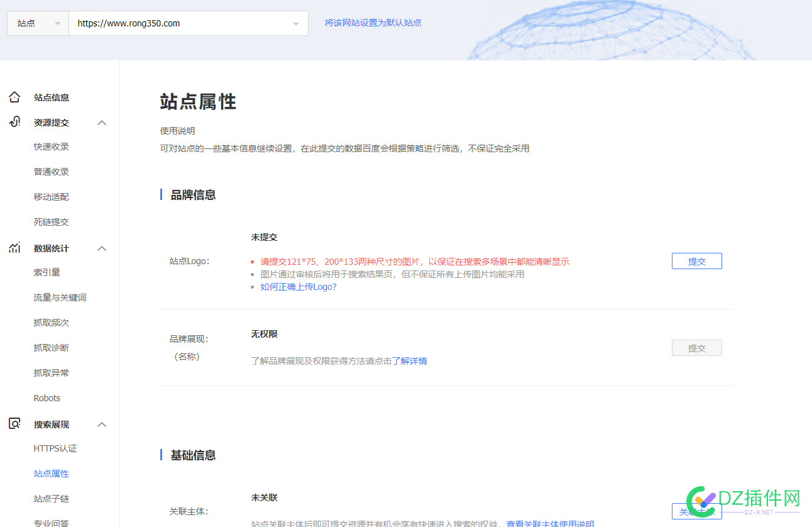The height and width of the screenshot is (527, 812).
Task: Open the 站点 type dropdown
Action: point(38,23)
